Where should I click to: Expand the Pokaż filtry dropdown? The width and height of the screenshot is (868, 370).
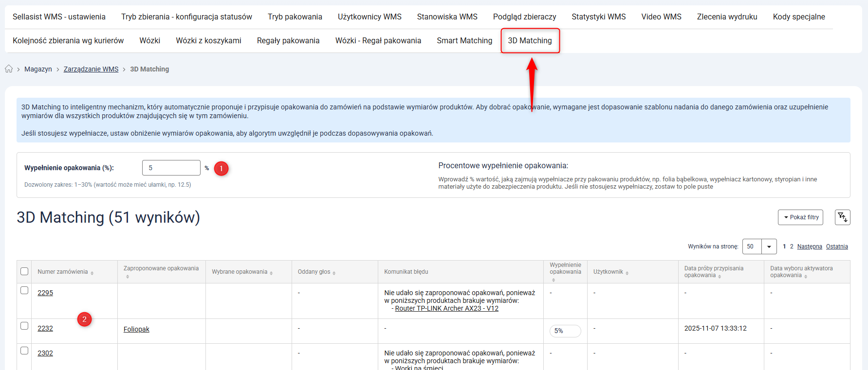tap(800, 217)
